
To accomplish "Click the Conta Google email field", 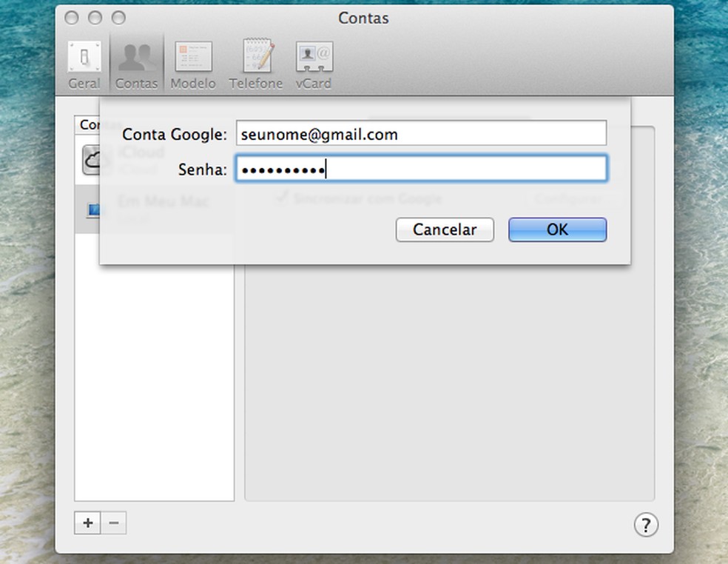I will point(421,133).
